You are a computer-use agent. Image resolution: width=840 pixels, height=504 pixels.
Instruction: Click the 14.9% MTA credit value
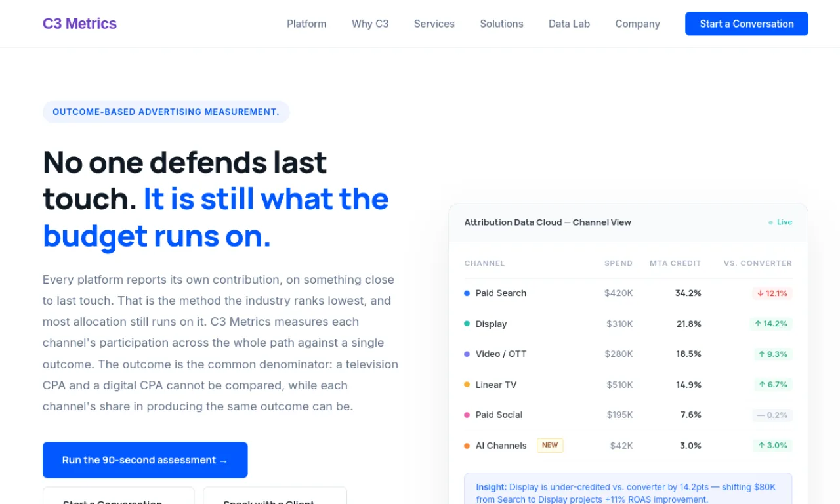pyautogui.click(x=689, y=385)
